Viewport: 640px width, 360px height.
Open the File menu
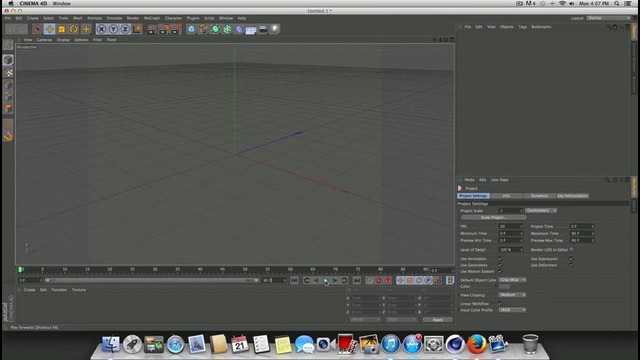coord(8,18)
